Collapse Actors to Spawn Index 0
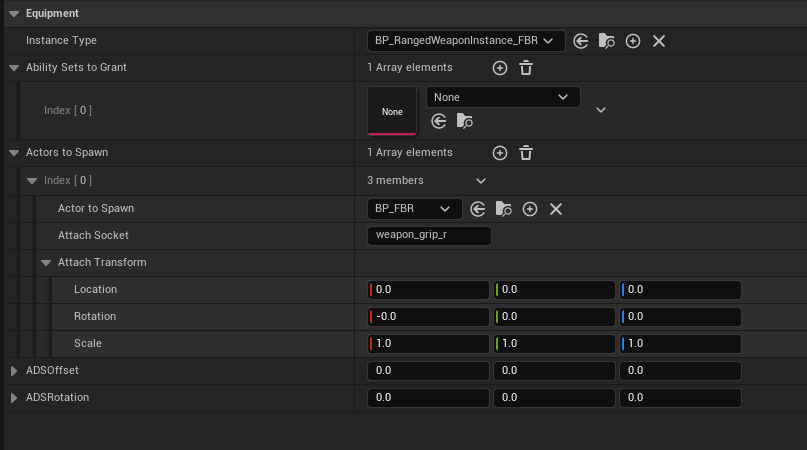 [32, 181]
